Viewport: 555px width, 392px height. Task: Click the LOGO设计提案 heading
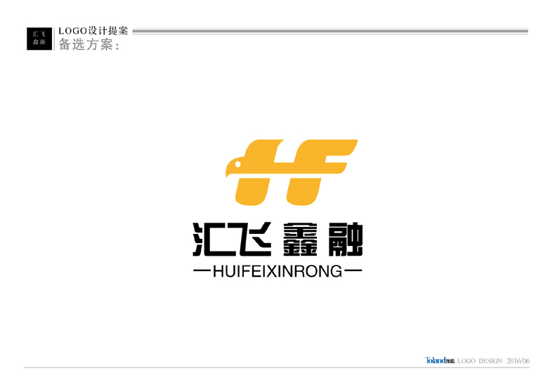tap(93, 32)
